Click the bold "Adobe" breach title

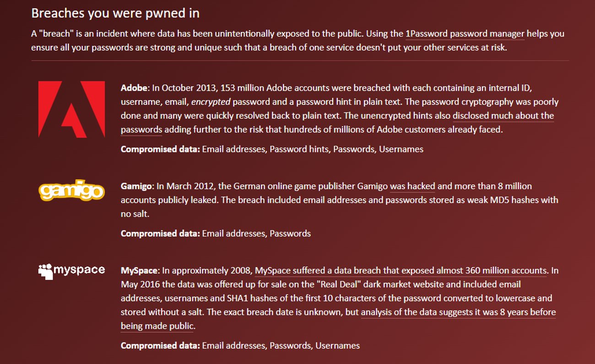click(x=134, y=88)
